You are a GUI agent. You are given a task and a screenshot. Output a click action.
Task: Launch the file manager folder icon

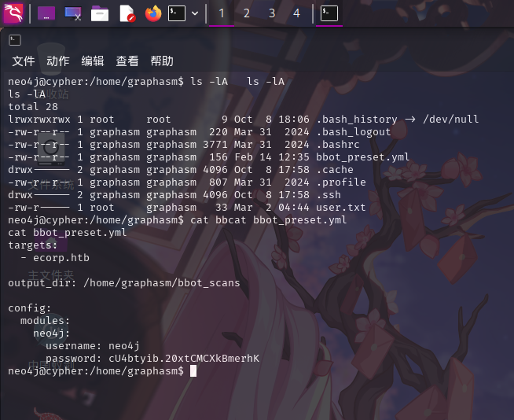100,13
